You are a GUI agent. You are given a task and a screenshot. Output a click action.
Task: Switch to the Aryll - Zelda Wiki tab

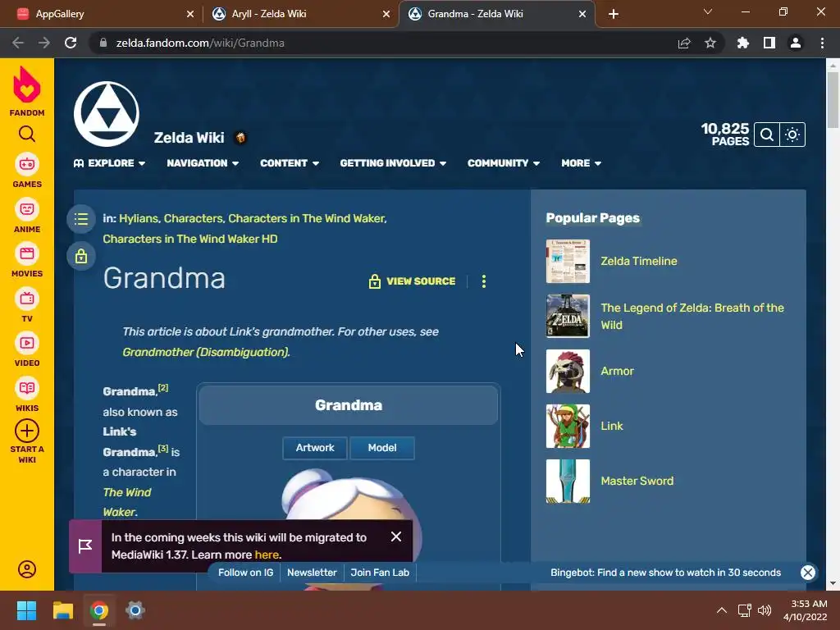300,14
